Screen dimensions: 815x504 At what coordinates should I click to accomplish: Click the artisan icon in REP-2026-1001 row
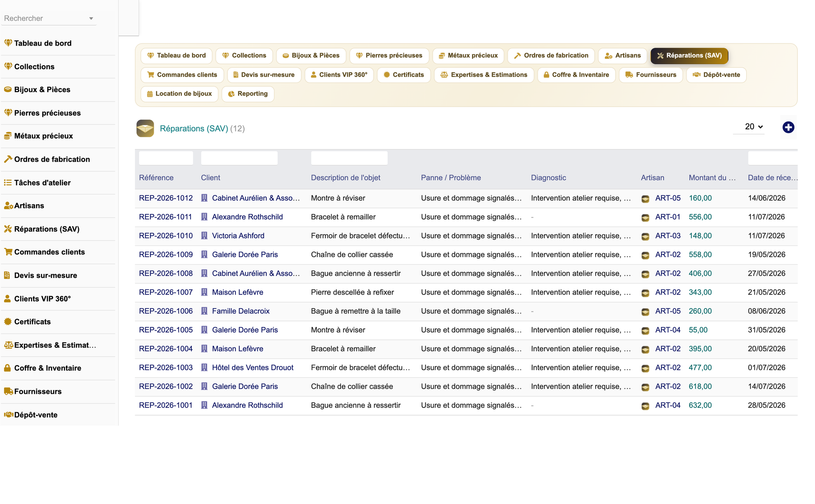point(645,406)
